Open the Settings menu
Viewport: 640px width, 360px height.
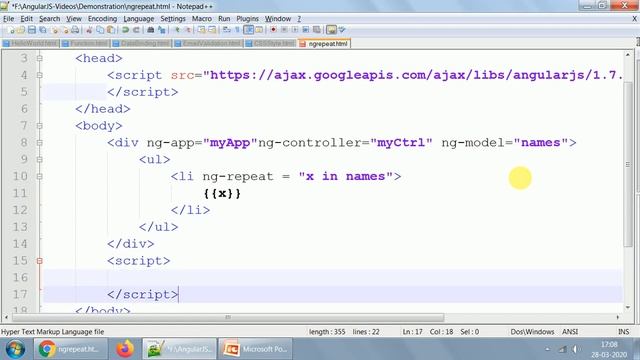point(173,19)
